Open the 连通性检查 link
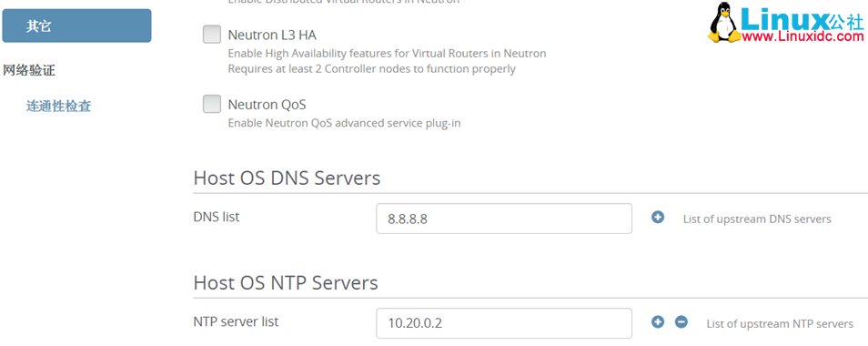 (58, 106)
